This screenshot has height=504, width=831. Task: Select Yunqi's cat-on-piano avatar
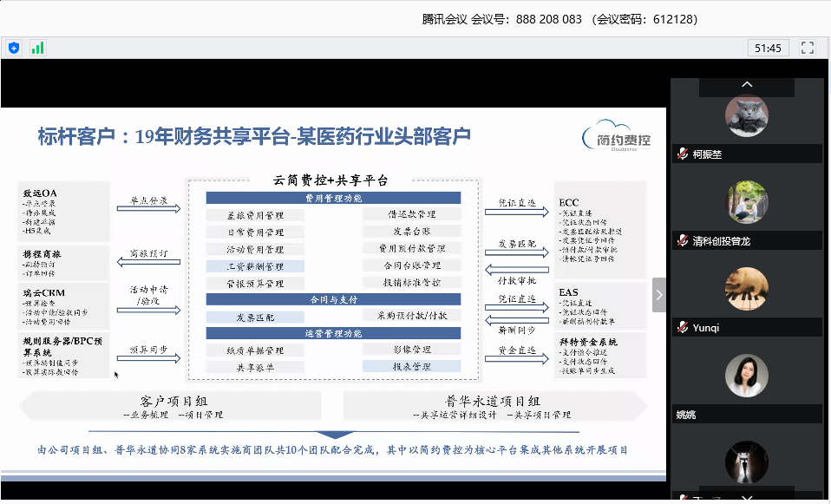click(747, 290)
